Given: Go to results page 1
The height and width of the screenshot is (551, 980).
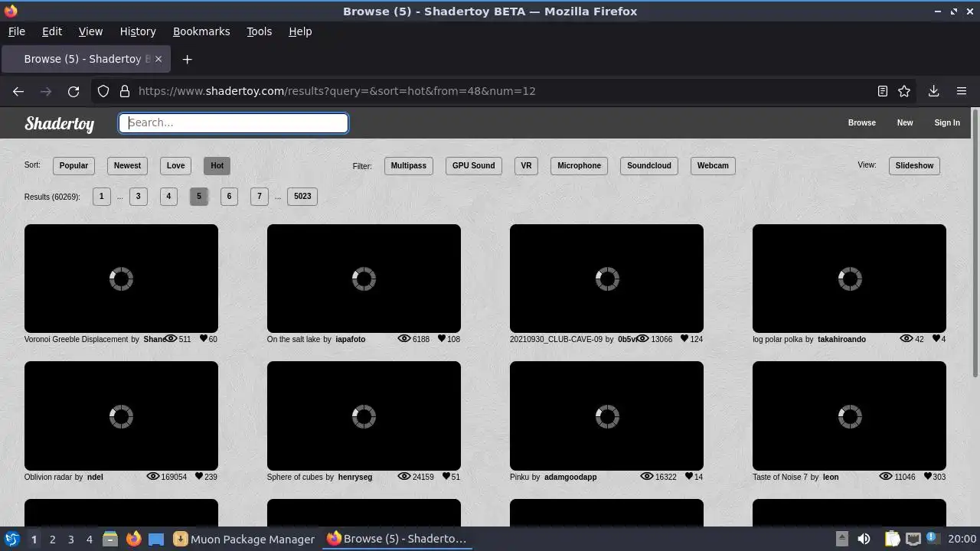Looking at the screenshot, I should (101, 196).
